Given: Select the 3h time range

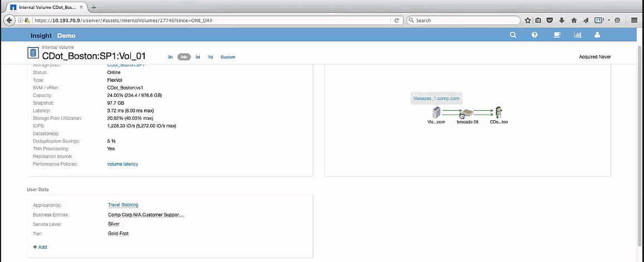Looking at the screenshot, I should click(170, 57).
